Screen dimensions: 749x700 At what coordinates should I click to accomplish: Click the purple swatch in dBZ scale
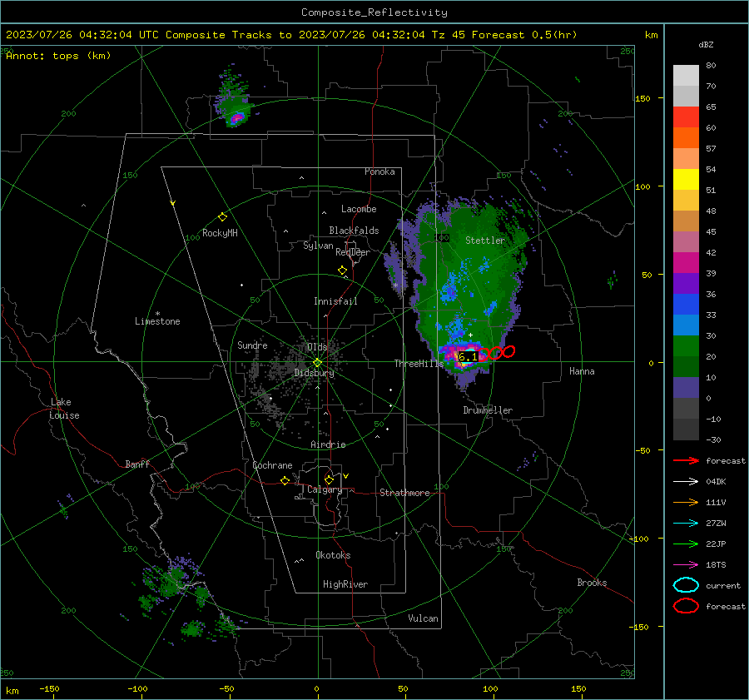coord(686,283)
